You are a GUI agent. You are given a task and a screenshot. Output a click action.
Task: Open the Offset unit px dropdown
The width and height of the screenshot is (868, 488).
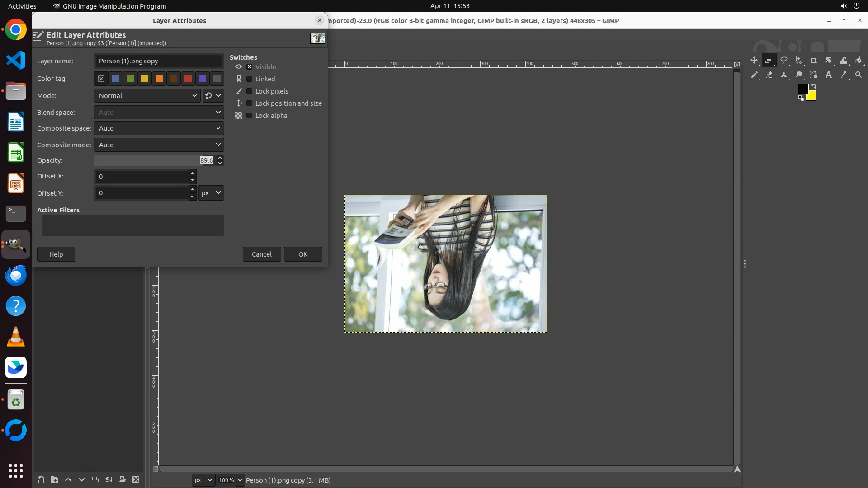pos(211,193)
